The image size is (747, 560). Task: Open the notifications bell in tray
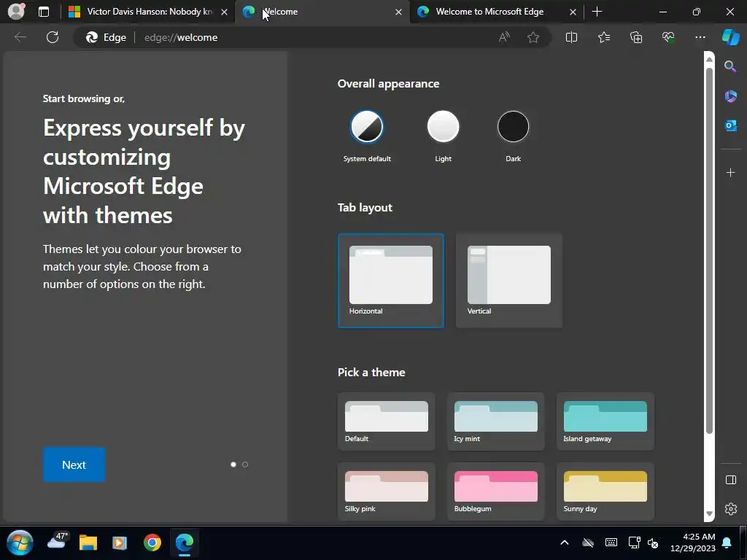click(x=727, y=542)
